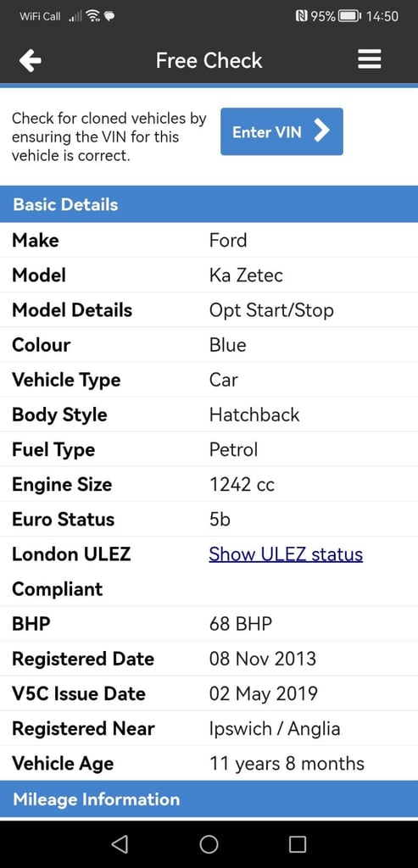Image resolution: width=418 pixels, height=868 pixels.
Task: Select the Engine Size value 1242 cc
Action: 242,484
